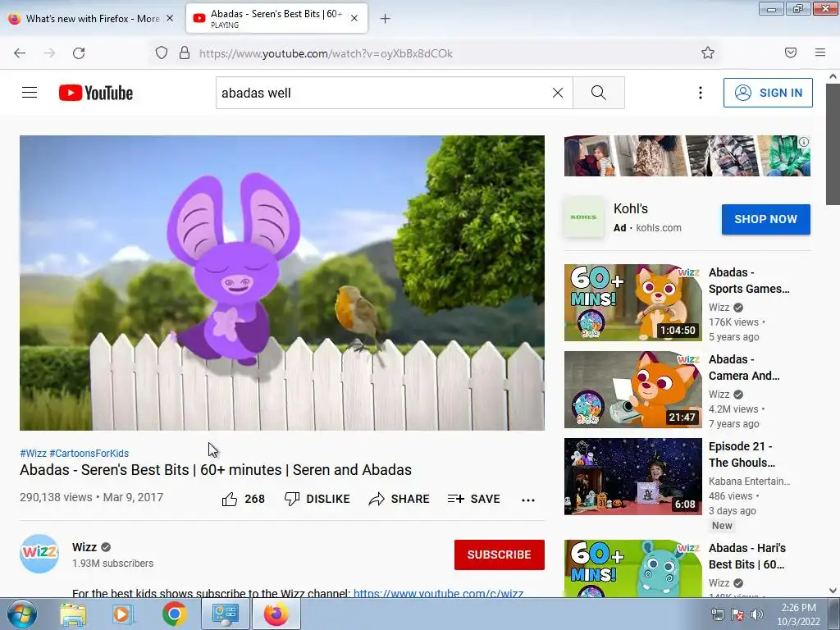Open Google Chrome from taskbar
840x630 pixels.
[174, 614]
